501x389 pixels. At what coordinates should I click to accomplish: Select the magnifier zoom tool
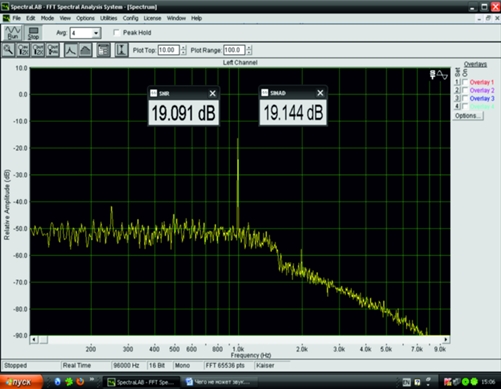[x=8, y=50]
